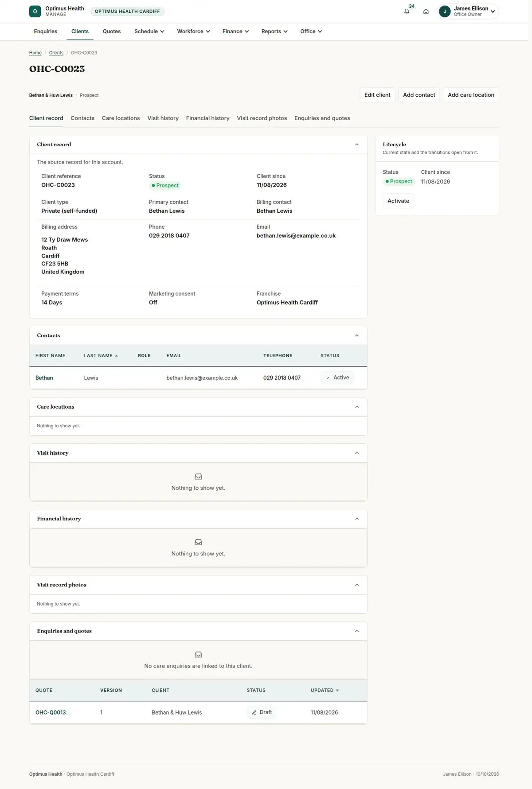This screenshot has height=789, width=532.
Task: Open quote OHC-Q0013
Action: coord(51,712)
